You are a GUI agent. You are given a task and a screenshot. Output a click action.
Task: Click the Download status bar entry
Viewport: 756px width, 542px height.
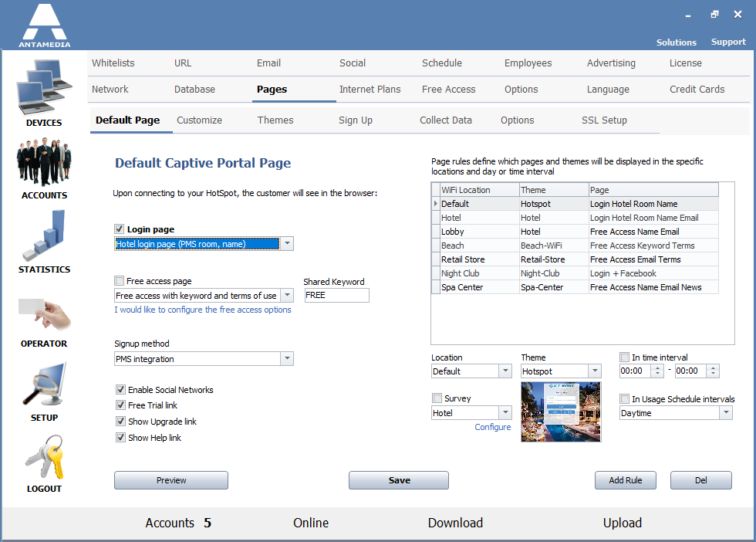coord(455,523)
